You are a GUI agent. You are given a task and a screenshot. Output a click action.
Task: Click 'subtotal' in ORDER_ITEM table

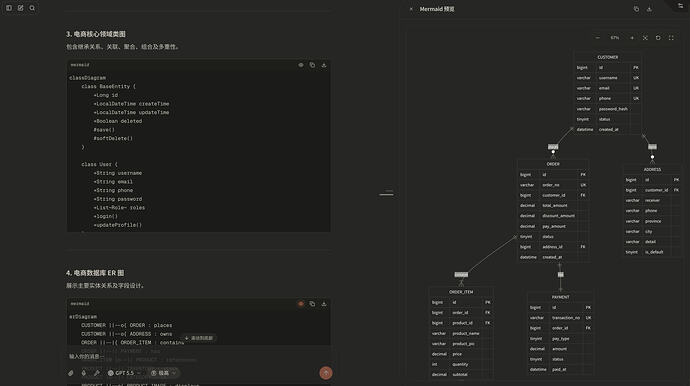[460, 375]
